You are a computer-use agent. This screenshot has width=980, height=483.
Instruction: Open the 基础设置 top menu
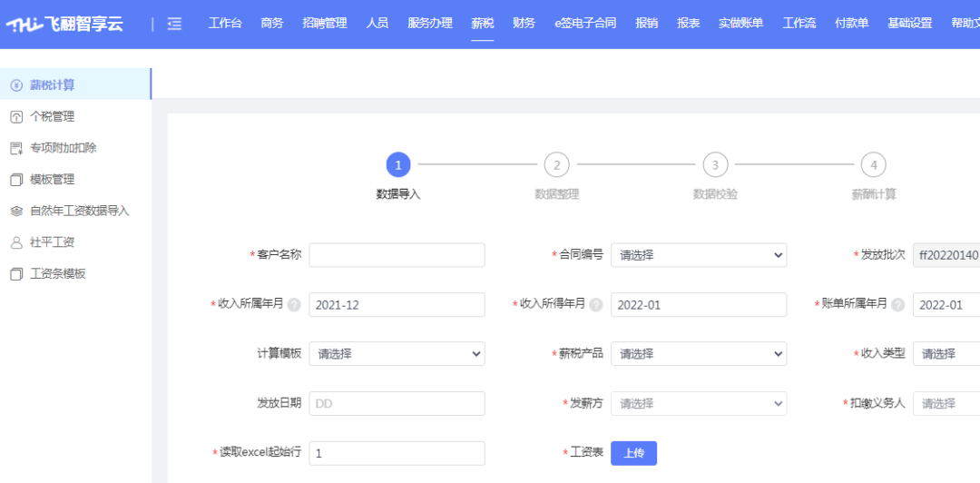click(909, 24)
